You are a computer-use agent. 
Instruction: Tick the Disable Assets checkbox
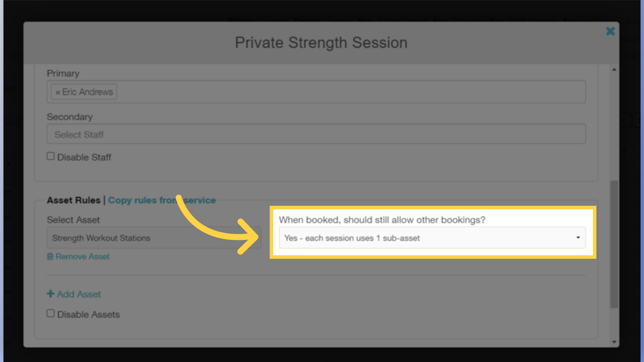(50, 313)
